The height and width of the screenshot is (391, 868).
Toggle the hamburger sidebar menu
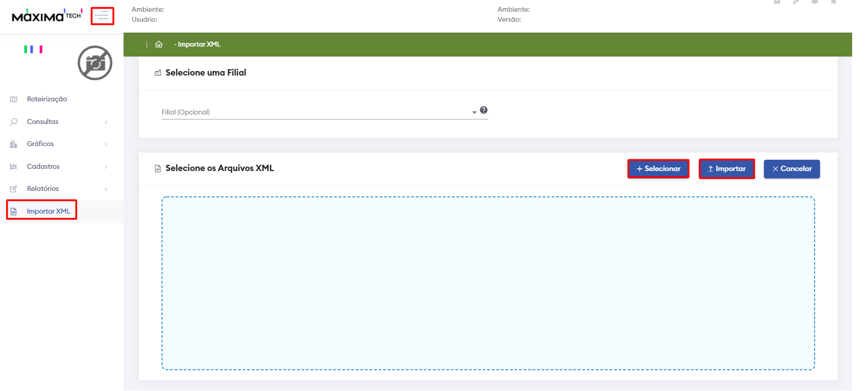(102, 16)
